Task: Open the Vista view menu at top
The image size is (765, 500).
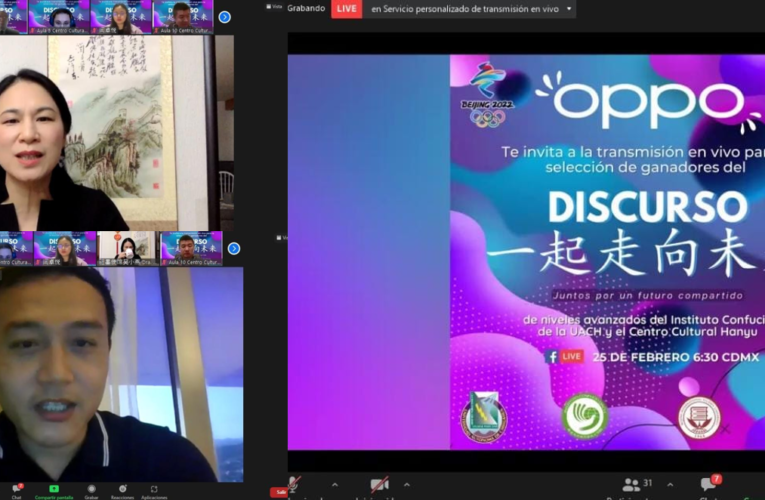Action: pyautogui.click(x=274, y=7)
